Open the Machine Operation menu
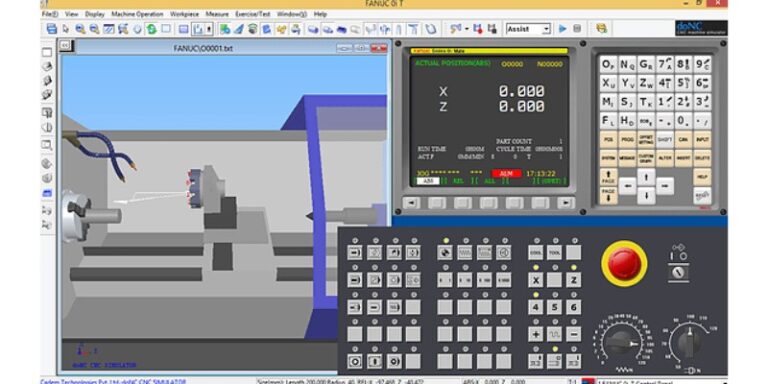768x384 pixels. (x=137, y=14)
